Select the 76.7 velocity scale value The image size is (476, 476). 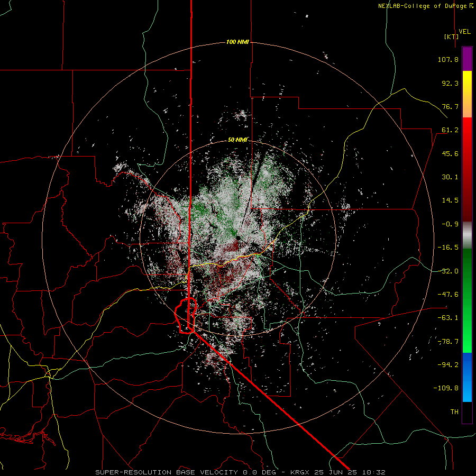(x=450, y=106)
